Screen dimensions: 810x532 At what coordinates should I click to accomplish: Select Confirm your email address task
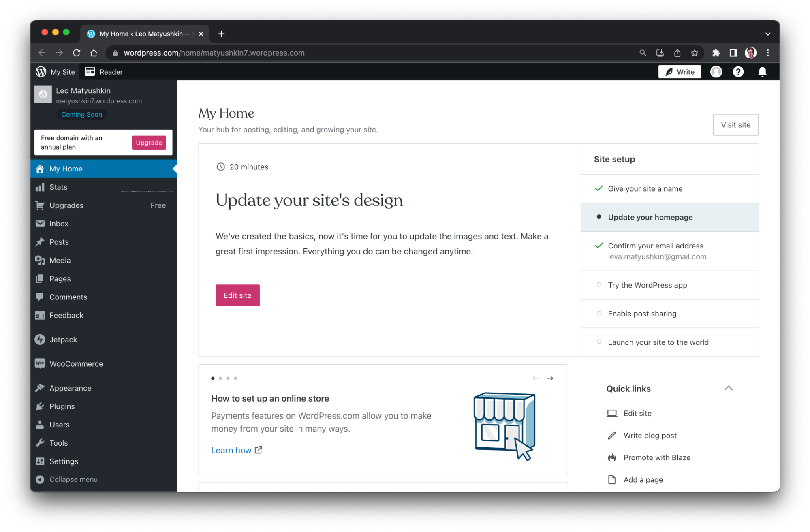click(670, 251)
